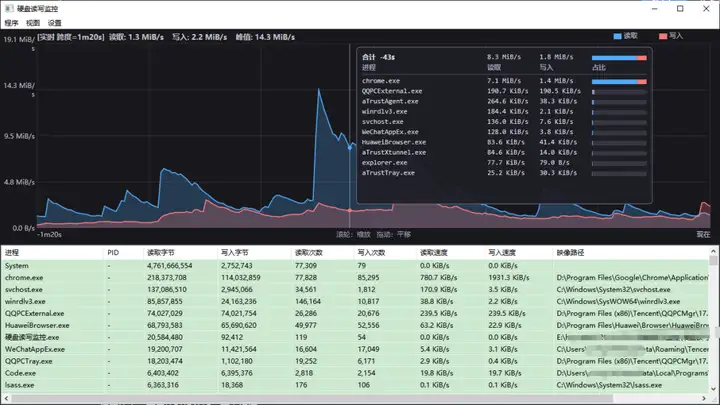
Task: Click winrdlv3.exe read count 146,164
Action: (308, 301)
